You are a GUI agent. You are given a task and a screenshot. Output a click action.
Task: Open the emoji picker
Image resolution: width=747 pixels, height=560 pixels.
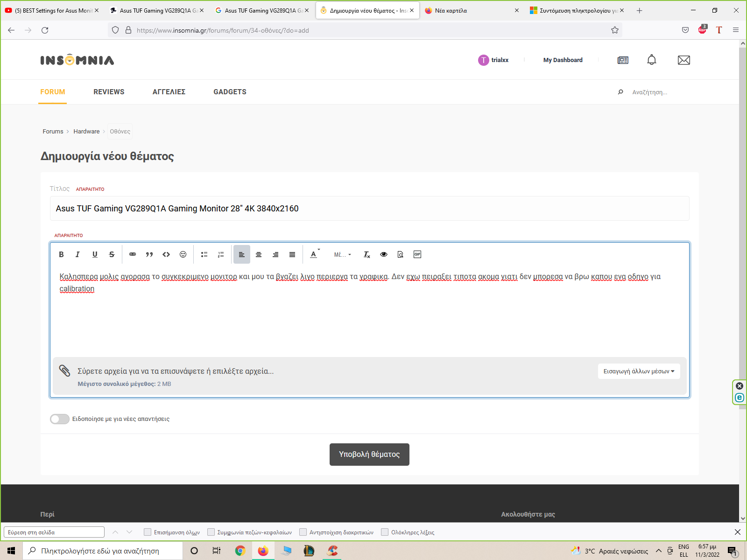point(183,254)
